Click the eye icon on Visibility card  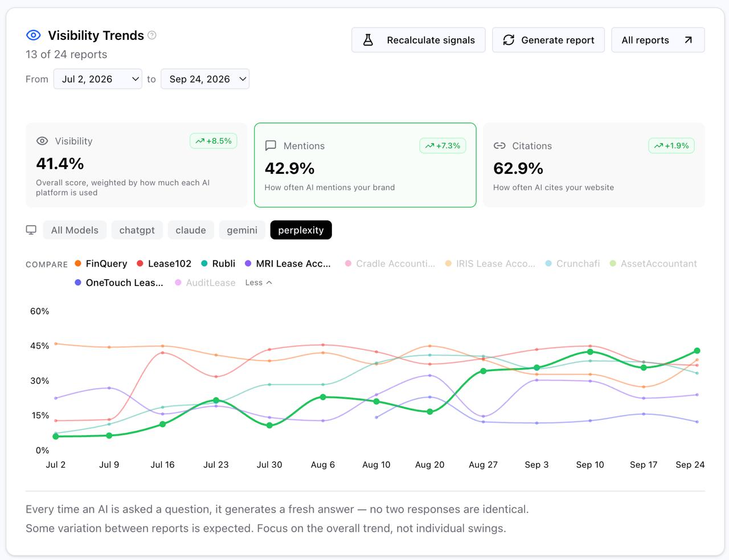(42, 141)
